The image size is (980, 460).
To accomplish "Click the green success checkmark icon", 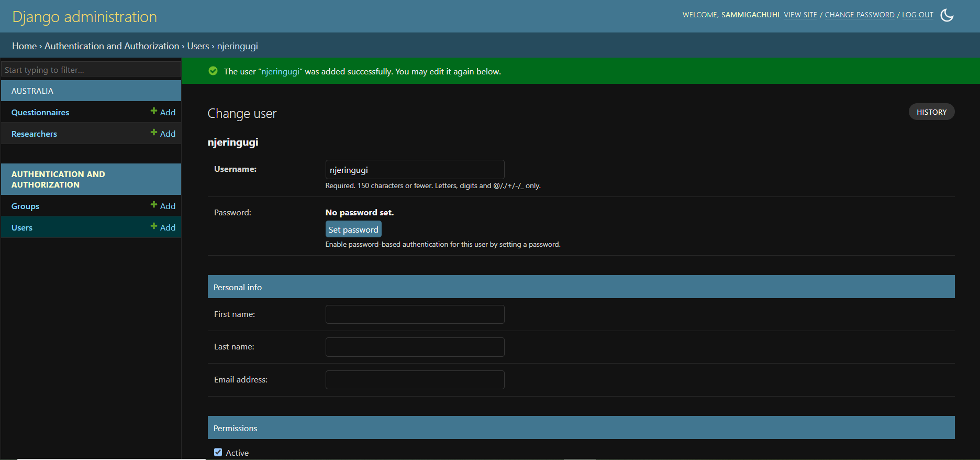I will pos(213,71).
